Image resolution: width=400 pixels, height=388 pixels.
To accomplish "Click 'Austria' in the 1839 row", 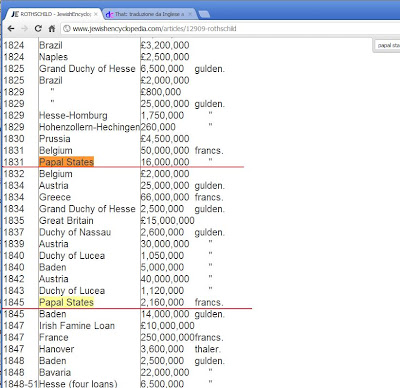I will [x=54, y=244].
